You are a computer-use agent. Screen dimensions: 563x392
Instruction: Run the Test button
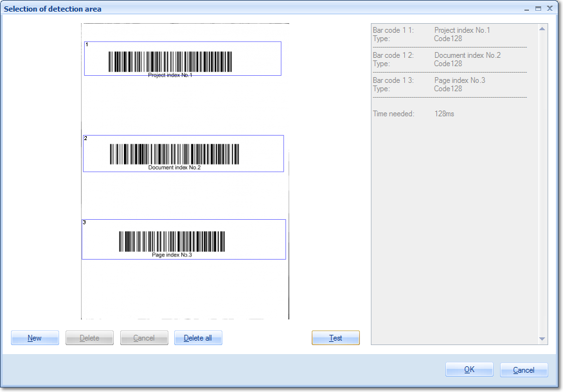(335, 338)
